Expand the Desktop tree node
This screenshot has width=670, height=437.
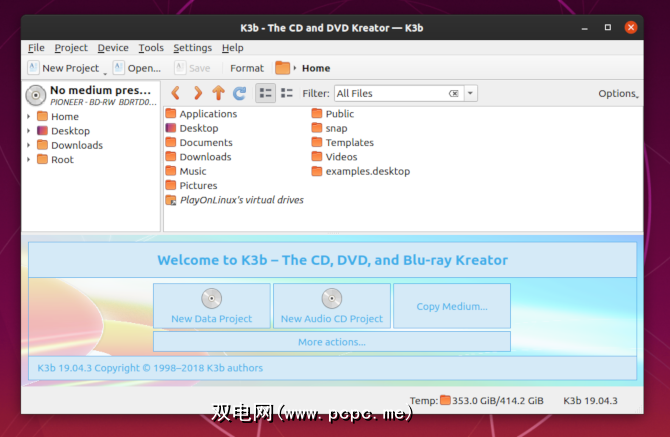click(28, 131)
